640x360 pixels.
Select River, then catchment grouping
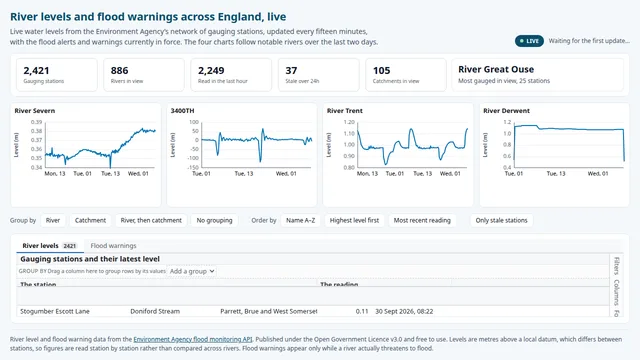coord(151,220)
